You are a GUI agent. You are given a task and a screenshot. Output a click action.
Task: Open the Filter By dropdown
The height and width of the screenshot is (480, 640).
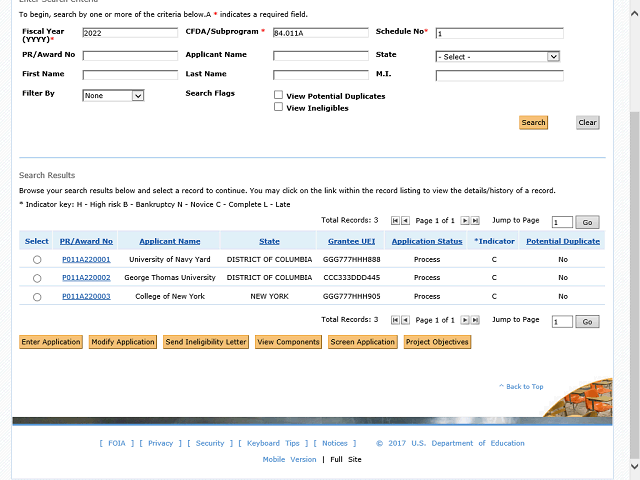pos(113,96)
